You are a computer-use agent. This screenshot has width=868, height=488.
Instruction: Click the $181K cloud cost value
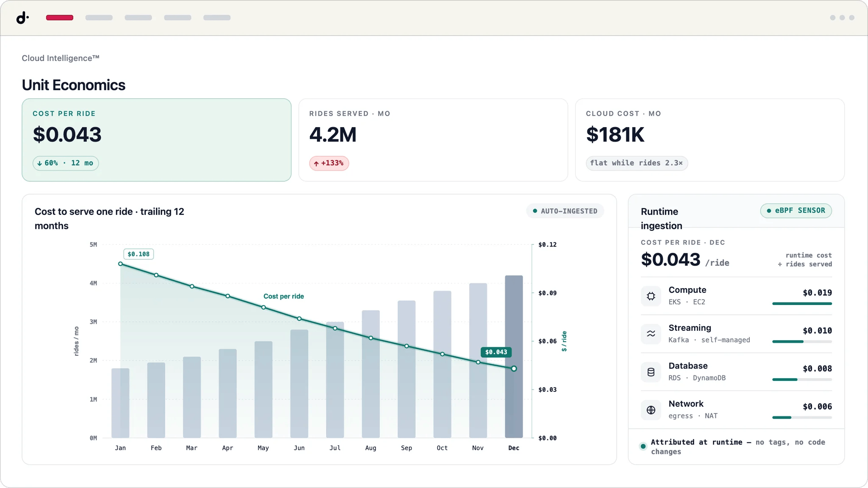[x=615, y=135]
